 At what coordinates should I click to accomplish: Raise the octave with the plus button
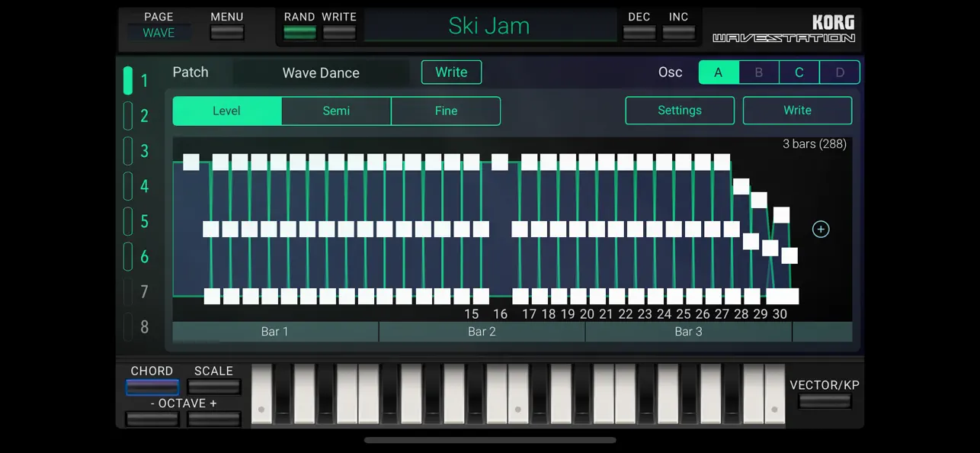(213, 419)
